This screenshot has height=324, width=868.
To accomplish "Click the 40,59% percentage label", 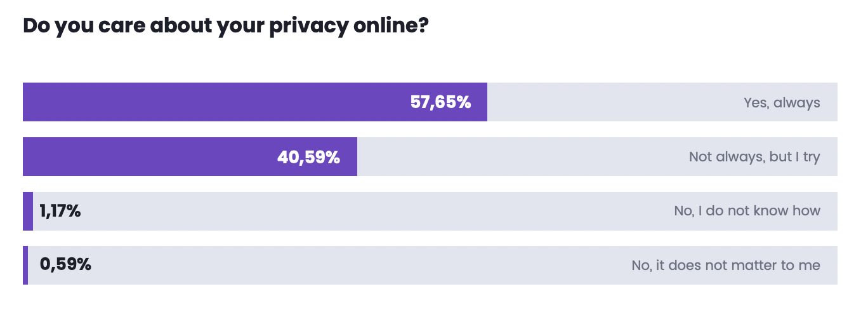I will pos(309,157).
